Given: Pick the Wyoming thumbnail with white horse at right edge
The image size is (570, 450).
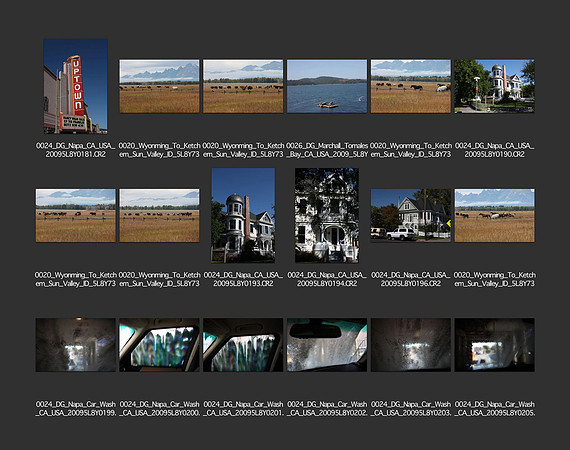Looking at the screenshot, I should click(411, 86).
